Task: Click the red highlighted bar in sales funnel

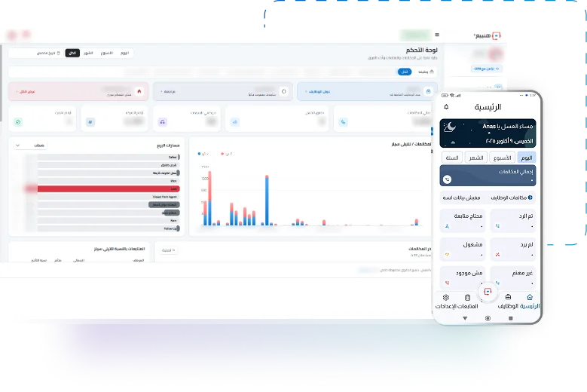Action: tap(109, 189)
